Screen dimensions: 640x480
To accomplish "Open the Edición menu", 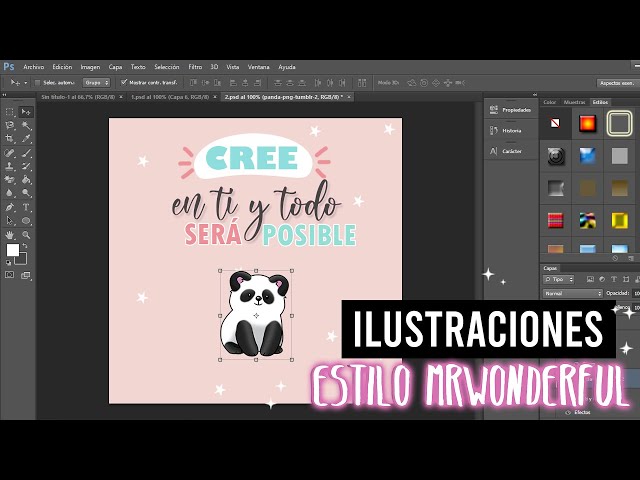I will click(x=62, y=67).
